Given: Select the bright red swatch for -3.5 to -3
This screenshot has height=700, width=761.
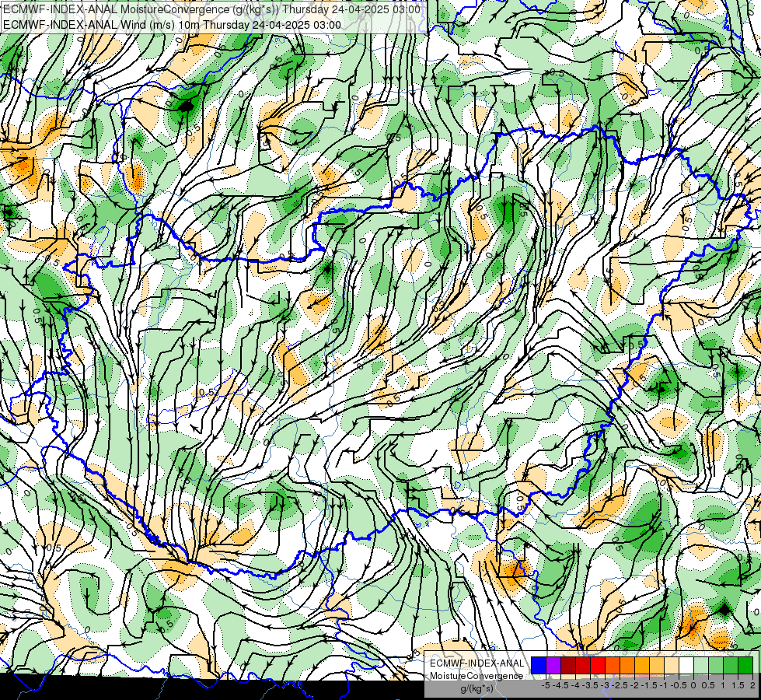Looking at the screenshot, I should pos(598,665).
